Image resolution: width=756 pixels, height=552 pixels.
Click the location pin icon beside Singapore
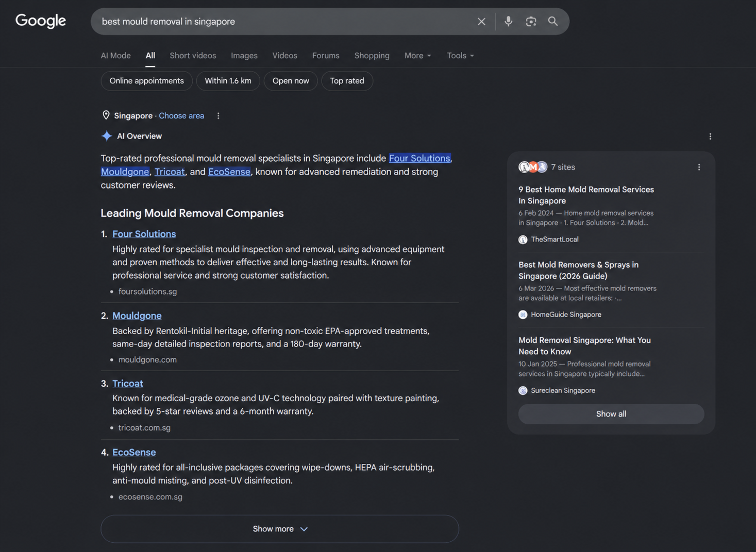click(106, 115)
